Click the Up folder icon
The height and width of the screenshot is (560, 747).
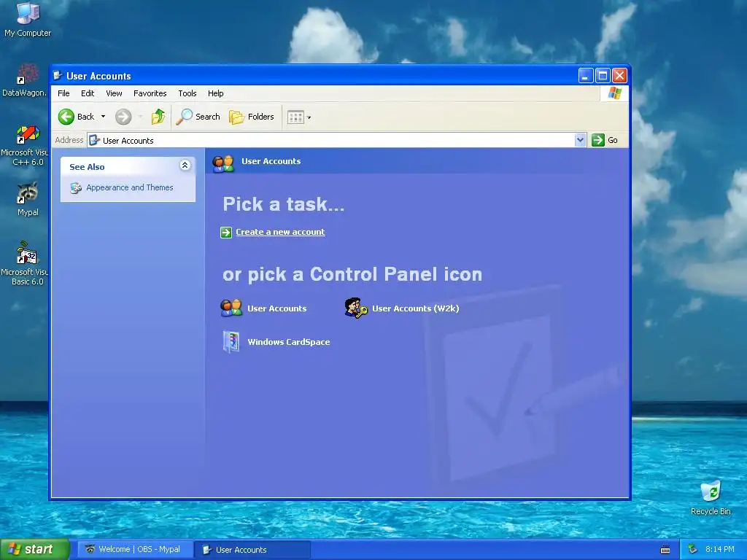pos(158,117)
